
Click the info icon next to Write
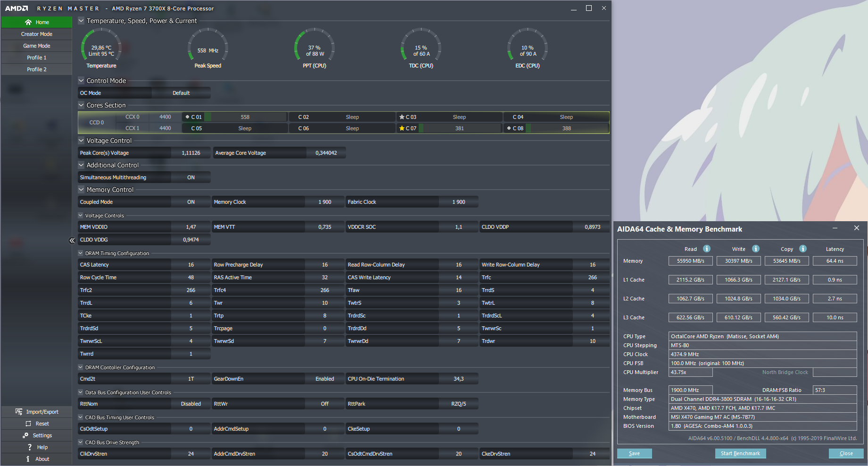click(x=756, y=249)
